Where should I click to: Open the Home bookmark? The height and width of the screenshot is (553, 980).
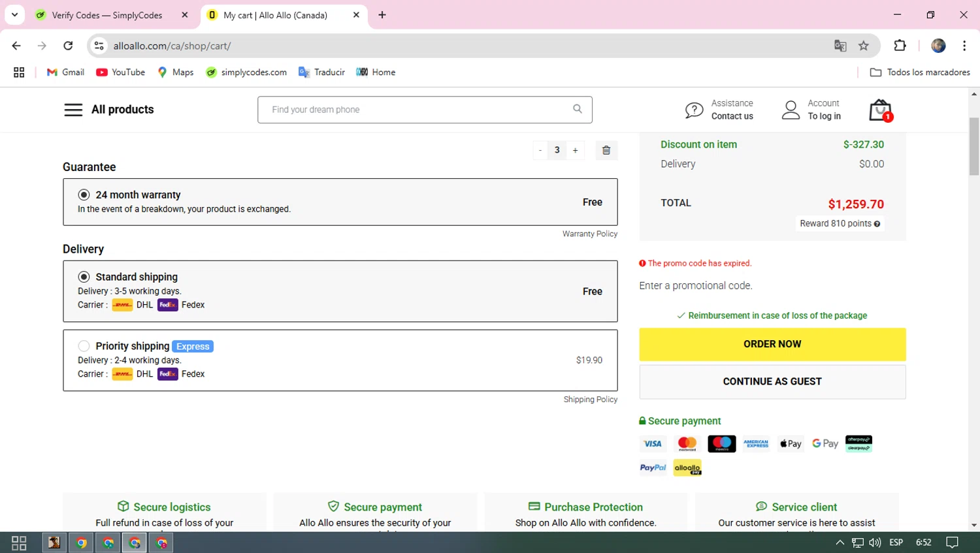(x=376, y=72)
